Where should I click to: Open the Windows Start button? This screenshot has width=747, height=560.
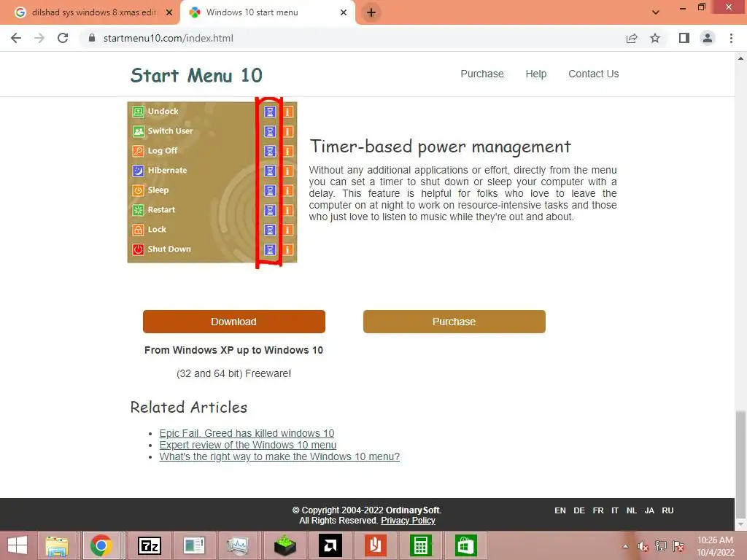18,545
